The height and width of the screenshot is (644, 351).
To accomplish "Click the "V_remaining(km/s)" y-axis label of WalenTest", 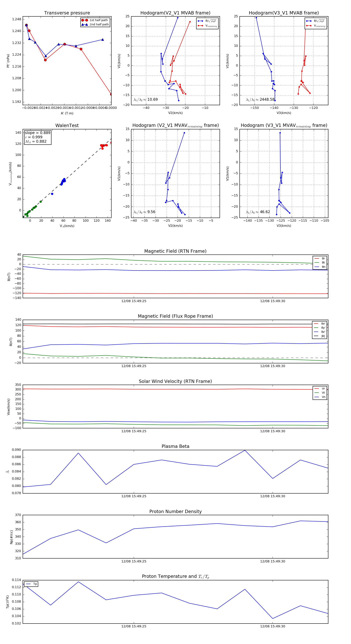I will [10, 173].
